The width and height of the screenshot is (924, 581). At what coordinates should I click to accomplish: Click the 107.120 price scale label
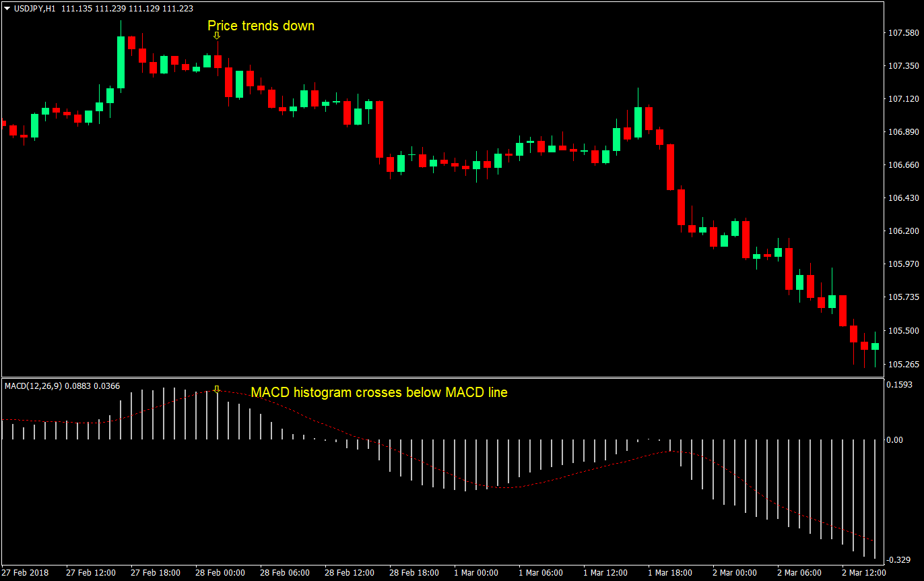pos(903,98)
